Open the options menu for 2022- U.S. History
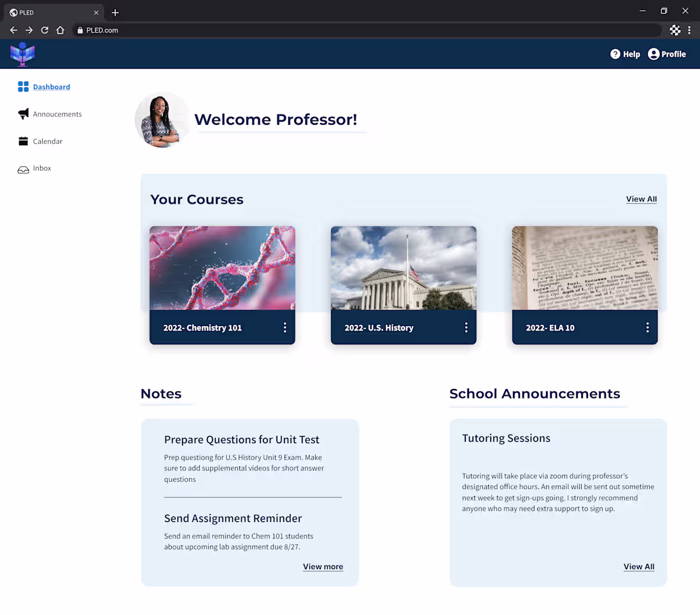 (x=466, y=327)
